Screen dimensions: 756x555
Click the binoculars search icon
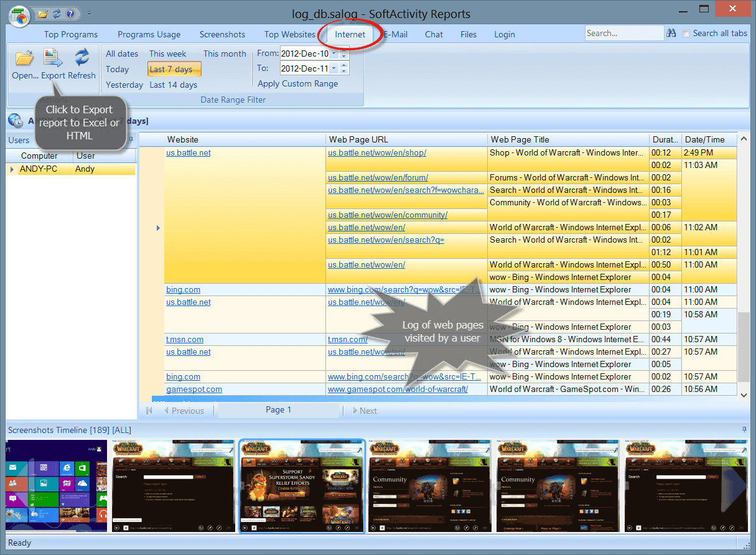[671, 34]
